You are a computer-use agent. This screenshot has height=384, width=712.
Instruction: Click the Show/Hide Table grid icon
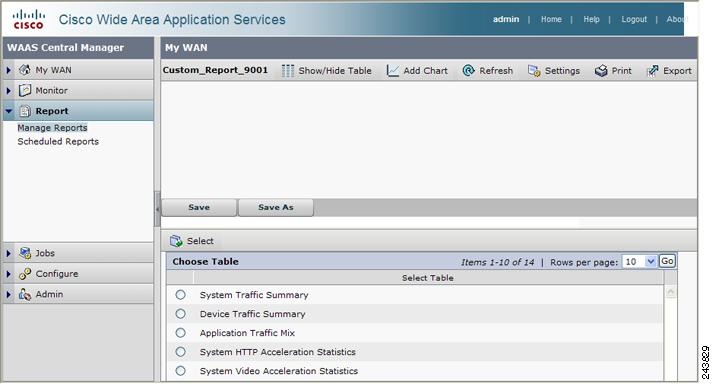click(x=287, y=71)
